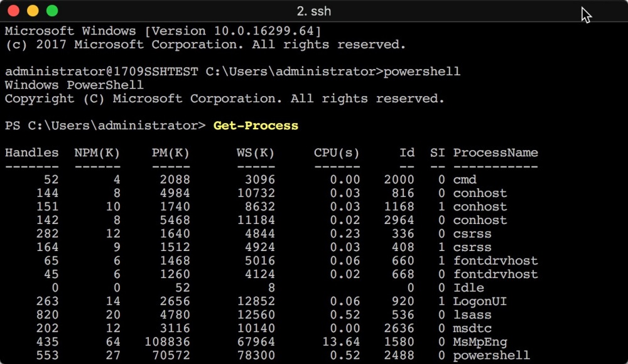628x364 pixels.
Task: Click the 'Handles' column header
Action: (31, 153)
